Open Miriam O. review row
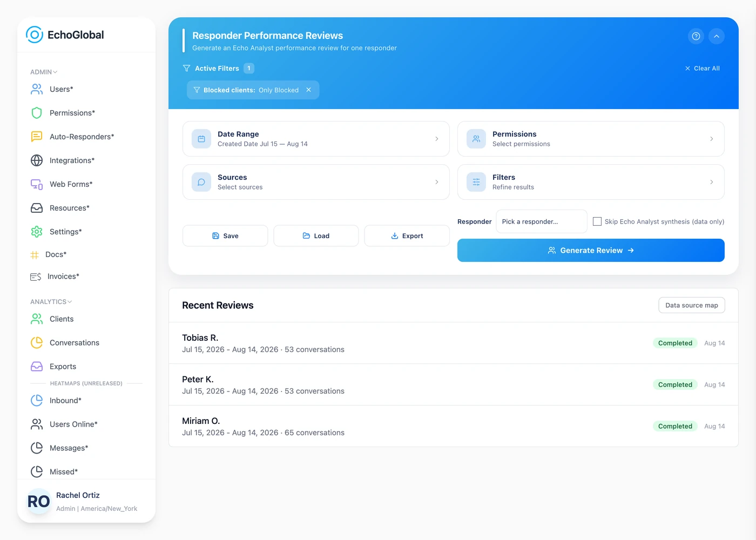 454,427
